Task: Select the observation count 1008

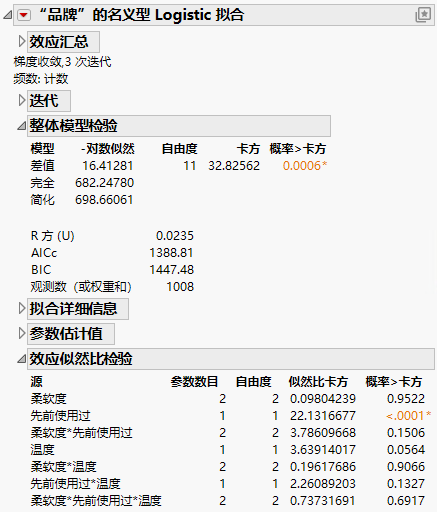Action: coord(180,287)
